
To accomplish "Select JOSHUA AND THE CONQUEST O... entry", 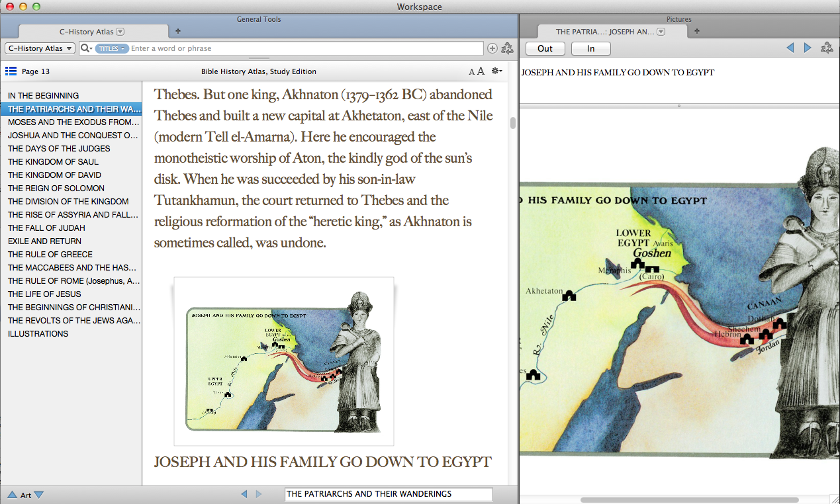I will pos(71,136).
